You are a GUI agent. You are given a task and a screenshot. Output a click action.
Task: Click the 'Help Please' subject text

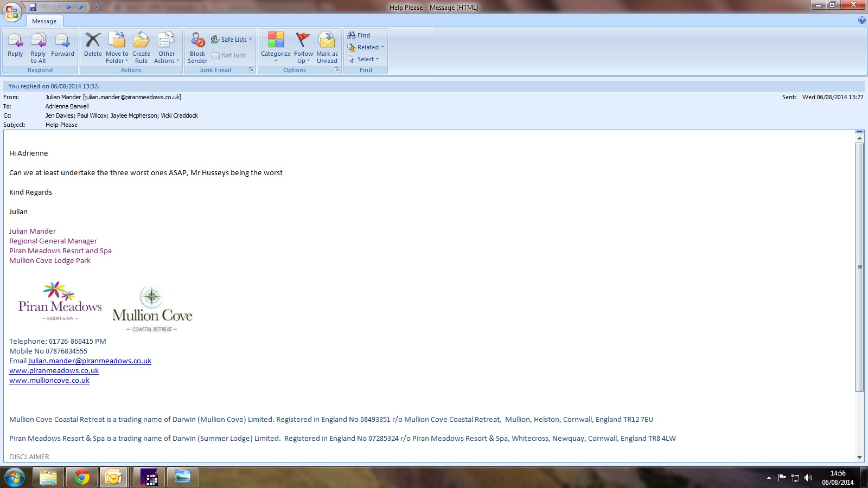pyautogui.click(x=61, y=125)
